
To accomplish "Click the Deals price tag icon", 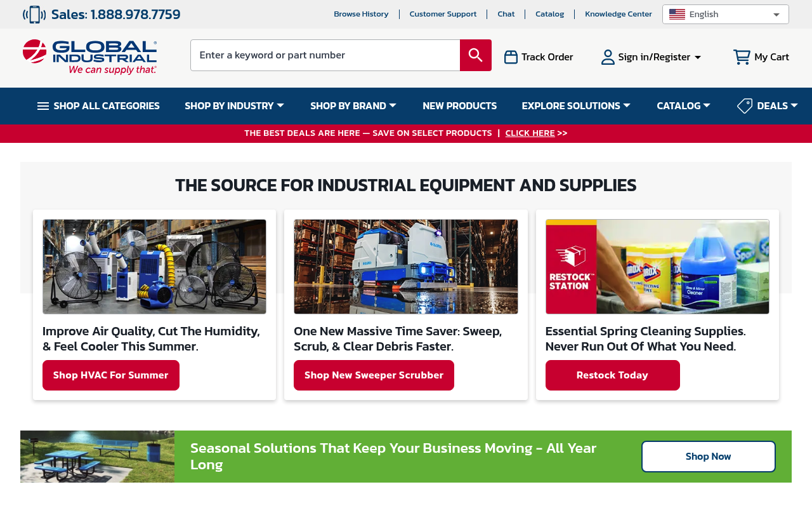I will (x=745, y=106).
